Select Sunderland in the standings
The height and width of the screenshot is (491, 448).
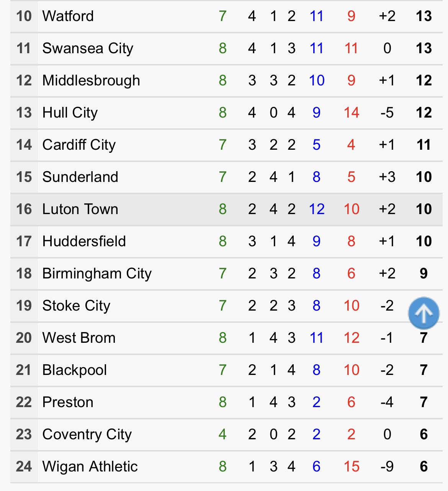tap(80, 177)
